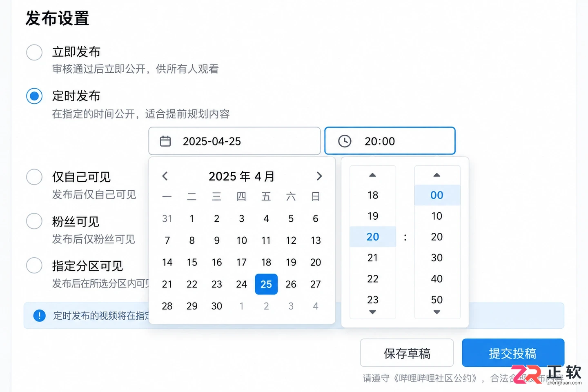The height and width of the screenshot is (392, 588).
Task: Go to previous month in calendar
Action: click(165, 176)
